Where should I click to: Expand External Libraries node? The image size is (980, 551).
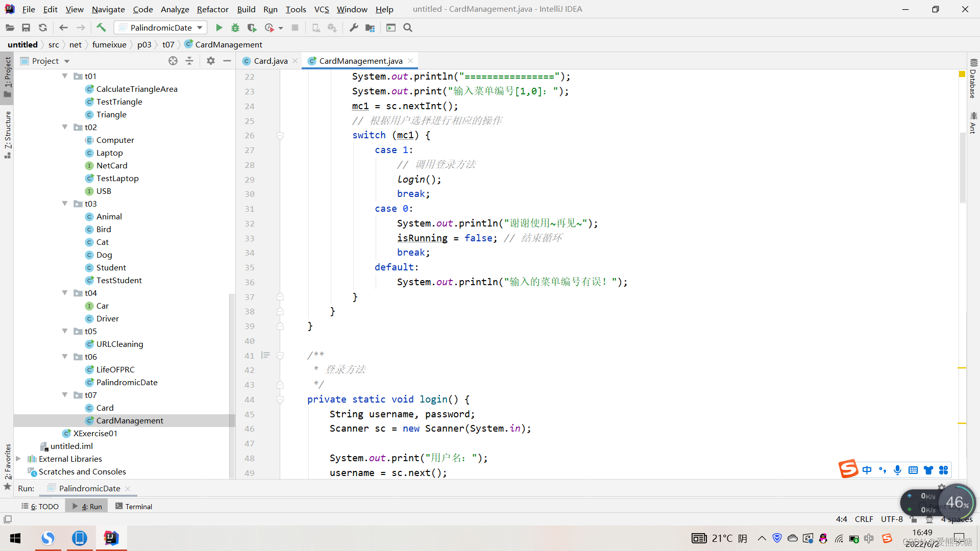[x=18, y=459]
